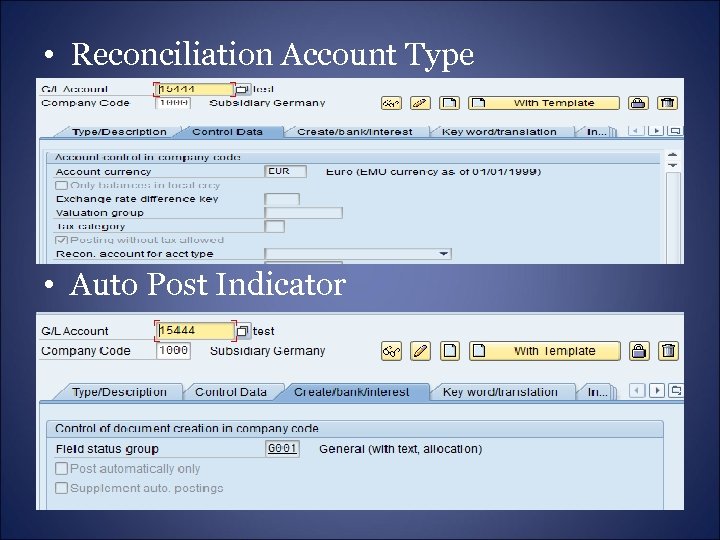Click G/L Account 15444 field in lower panel
Viewport: 720px width, 540px height.
(195, 331)
